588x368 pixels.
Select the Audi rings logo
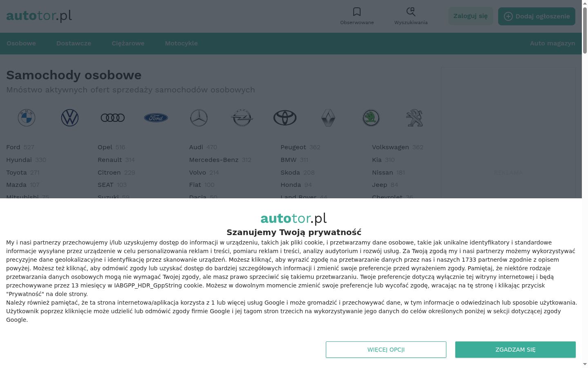(x=113, y=118)
